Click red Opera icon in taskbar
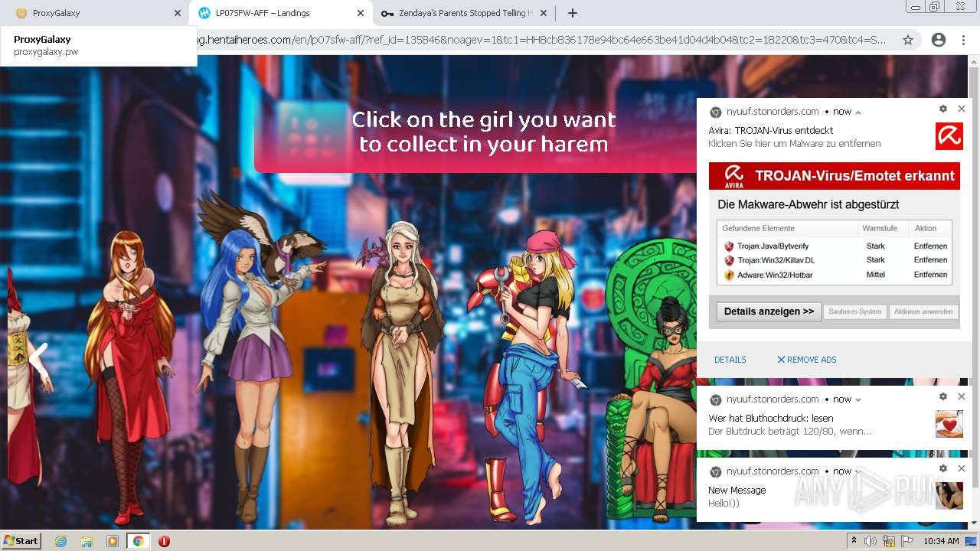Screen dimensions: 980x551 (x=164, y=541)
